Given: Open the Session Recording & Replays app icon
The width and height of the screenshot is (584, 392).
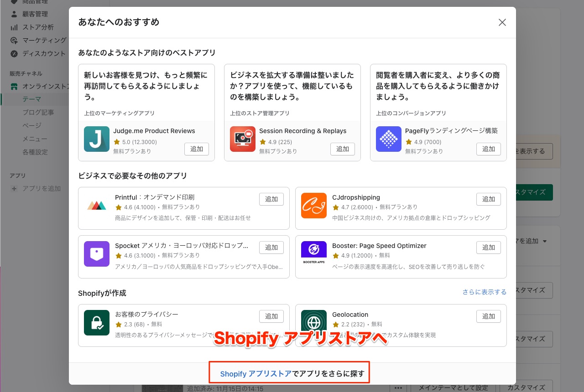Looking at the screenshot, I should point(243,139).
